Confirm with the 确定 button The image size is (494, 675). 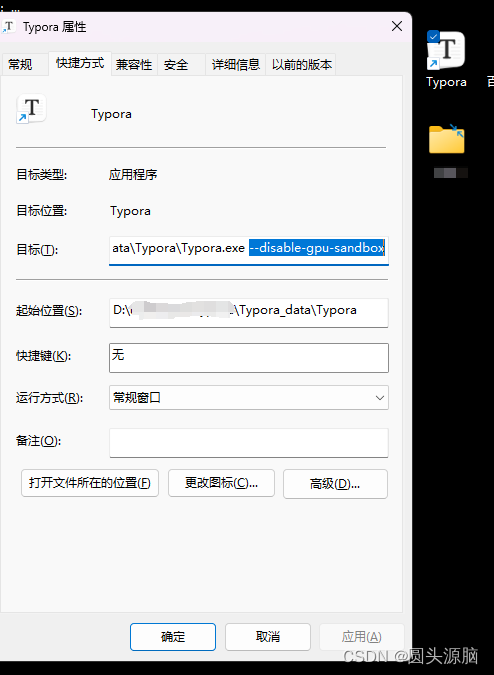173,637
